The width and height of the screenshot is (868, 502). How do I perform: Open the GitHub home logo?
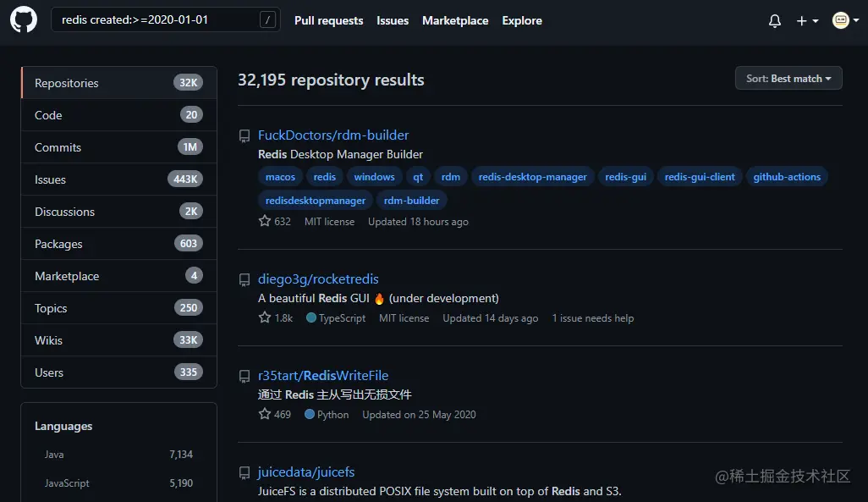23,20
